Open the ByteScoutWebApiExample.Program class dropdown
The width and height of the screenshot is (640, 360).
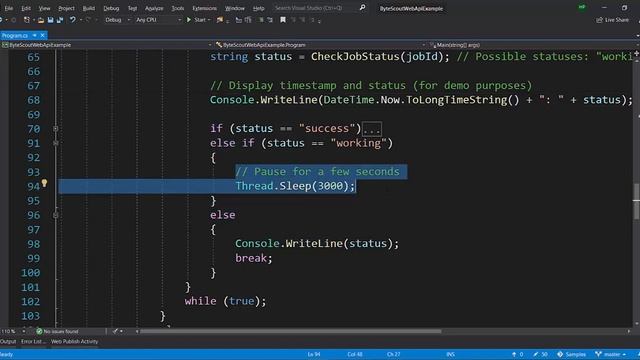point(320,45)
